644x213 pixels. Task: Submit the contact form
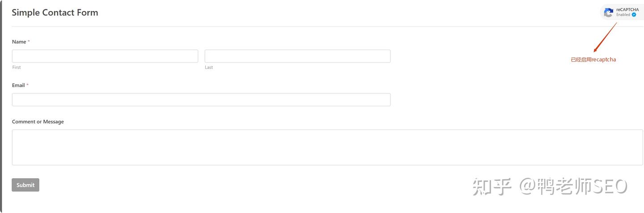[25, 185]
